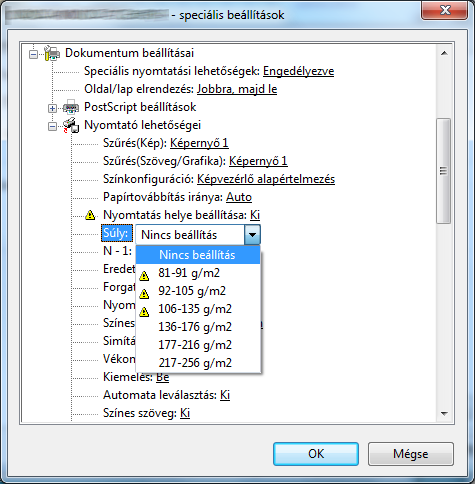475x484 pixels.
Task: Click warning icon next to 81-91 g/m2
Action: point(144,276)
